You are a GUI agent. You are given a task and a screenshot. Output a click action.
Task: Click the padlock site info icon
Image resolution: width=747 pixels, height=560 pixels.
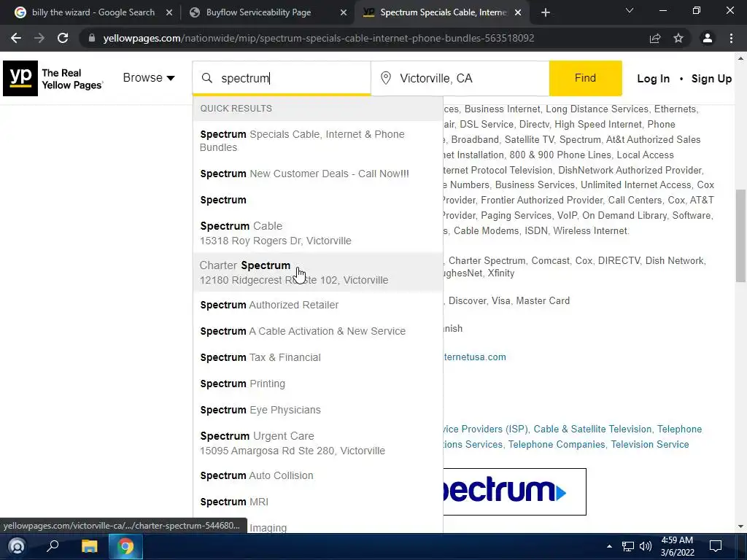click(x=91, y=38)
